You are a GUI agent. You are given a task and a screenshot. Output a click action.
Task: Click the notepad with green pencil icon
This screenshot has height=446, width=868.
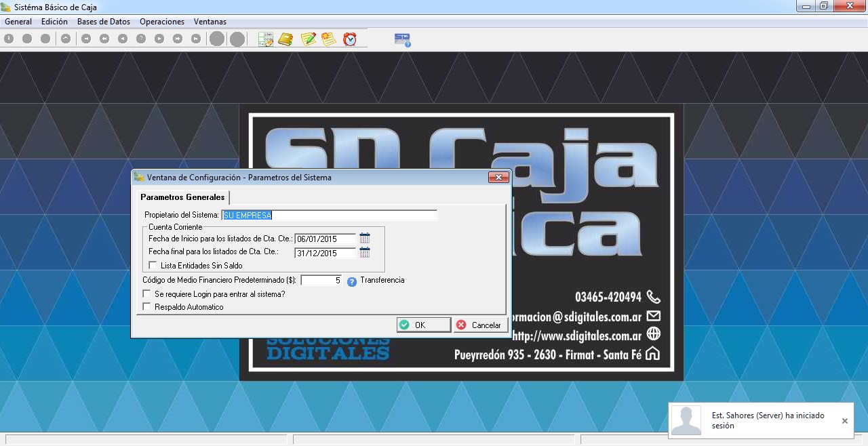pyautogui.click(x=309, y=39)
